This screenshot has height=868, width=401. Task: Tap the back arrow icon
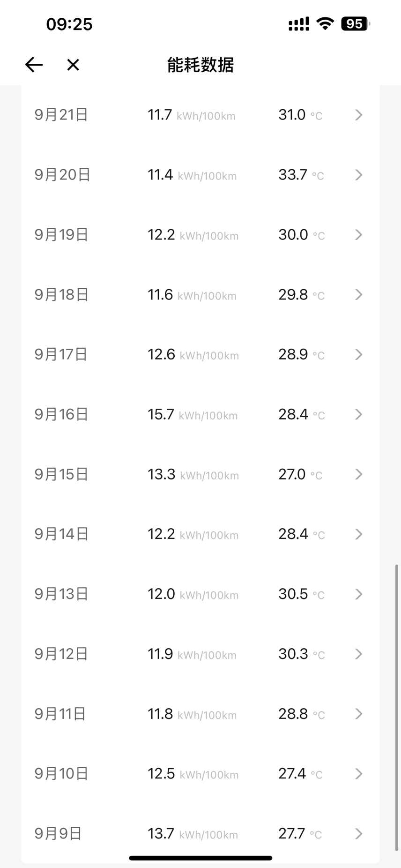(34, 65)
